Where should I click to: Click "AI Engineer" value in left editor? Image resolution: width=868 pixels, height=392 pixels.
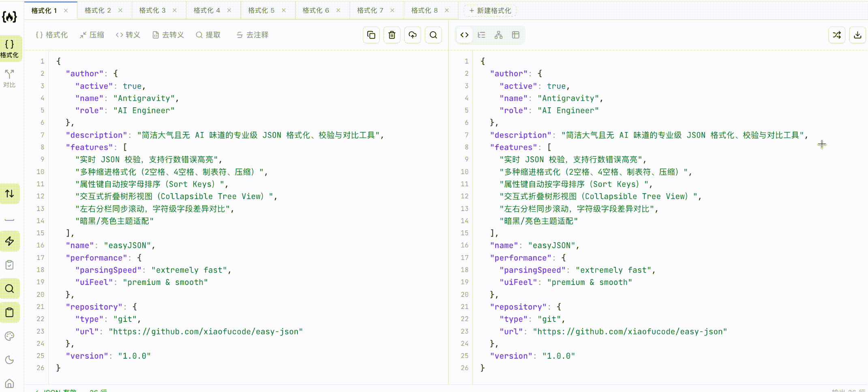(x=144, y=111)
